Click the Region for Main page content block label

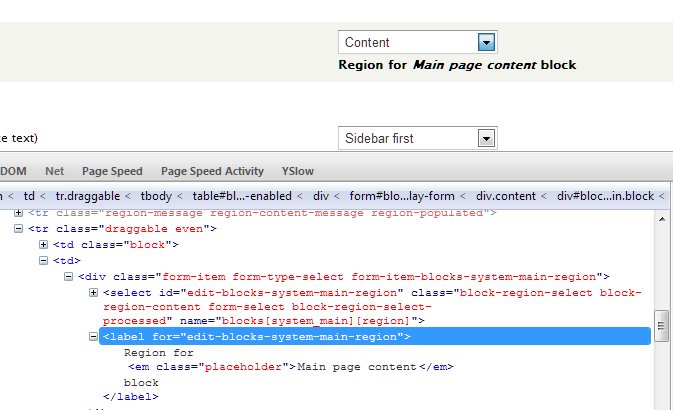[457, 65]
